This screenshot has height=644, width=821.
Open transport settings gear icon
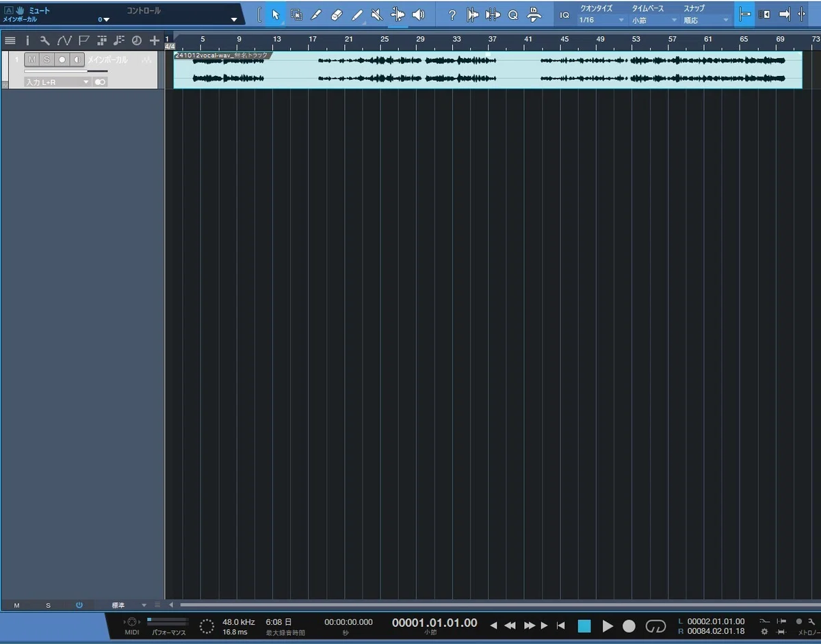(764, 631)
